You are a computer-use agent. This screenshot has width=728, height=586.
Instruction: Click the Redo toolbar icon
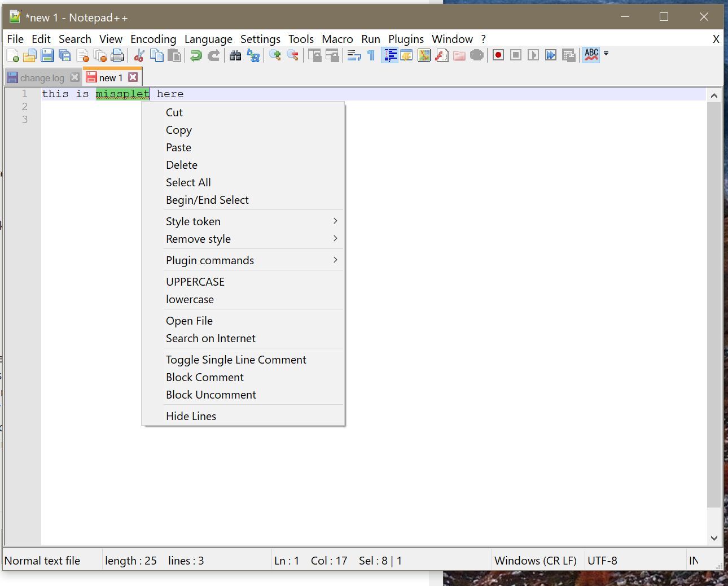click(x=213, y=55)
